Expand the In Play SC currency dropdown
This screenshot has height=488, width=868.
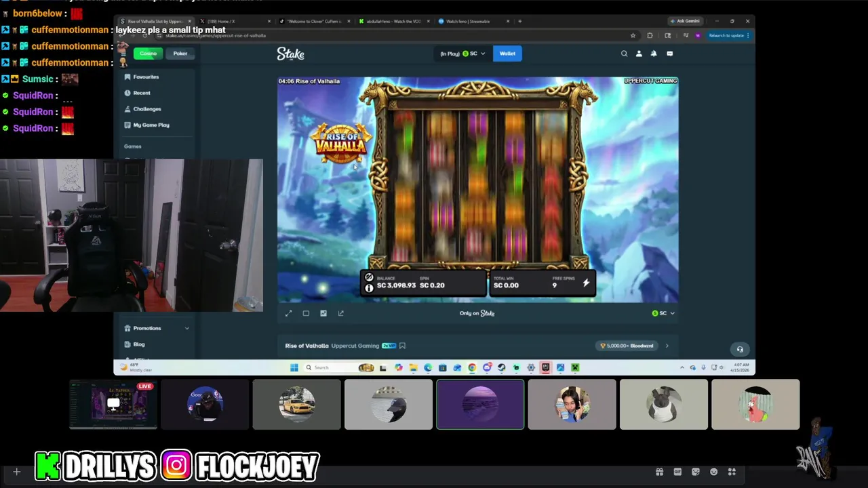point(462,54)
